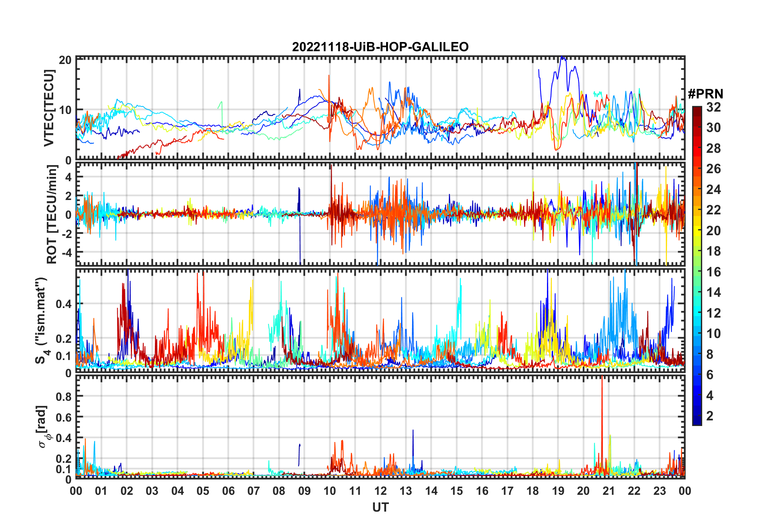The height and width of the screenshot is (532, 761).
Task: Click the "0.8" tick on the sigma-phi axis
Action: (64, 396)
